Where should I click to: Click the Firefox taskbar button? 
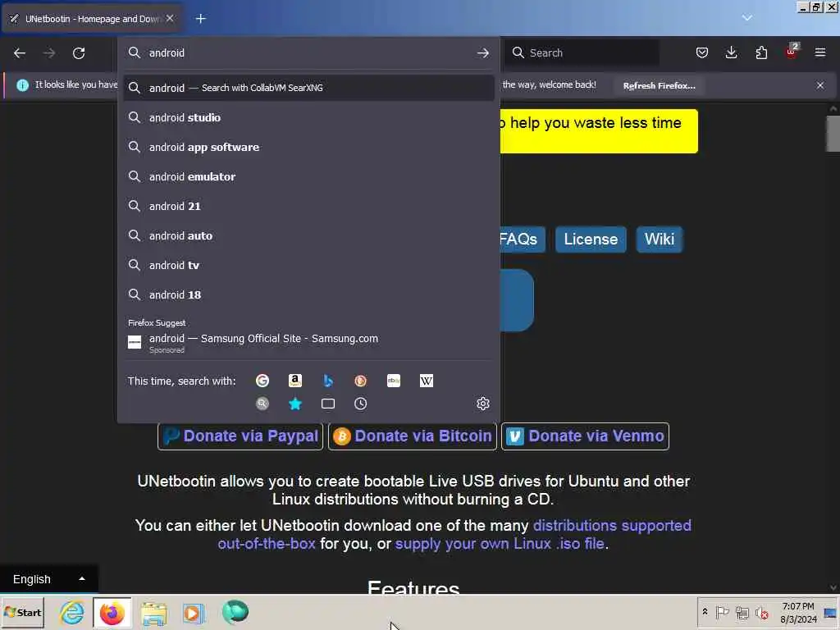pyautogui.click(x=112, y=612)
